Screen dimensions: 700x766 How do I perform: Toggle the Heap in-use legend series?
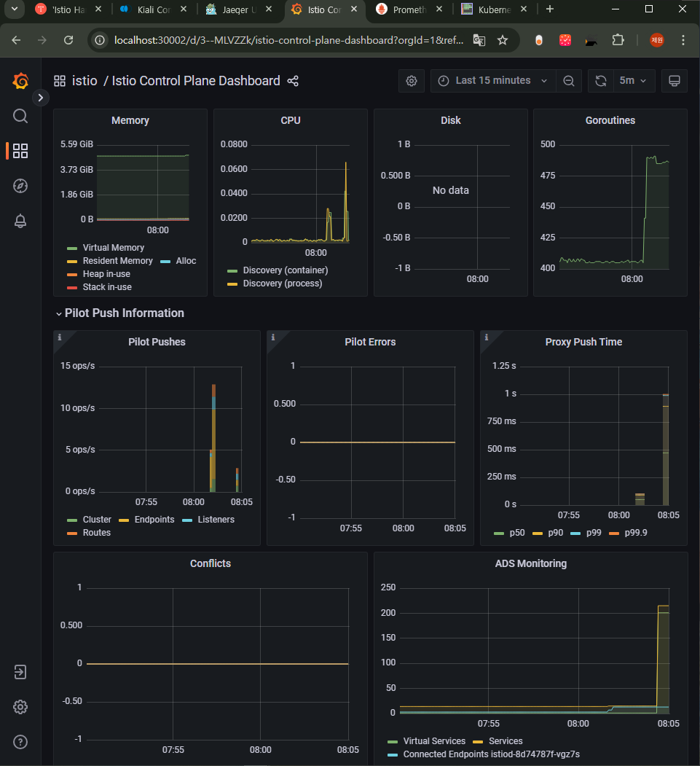pos(106,274)
